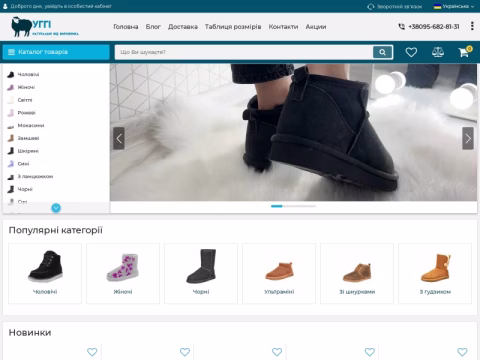Click the black boots hero banner image

tap(293, 132)
